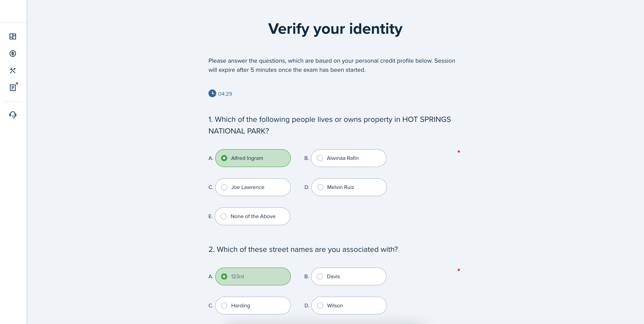Select None of the Above for question 1

tap(252, 216)
